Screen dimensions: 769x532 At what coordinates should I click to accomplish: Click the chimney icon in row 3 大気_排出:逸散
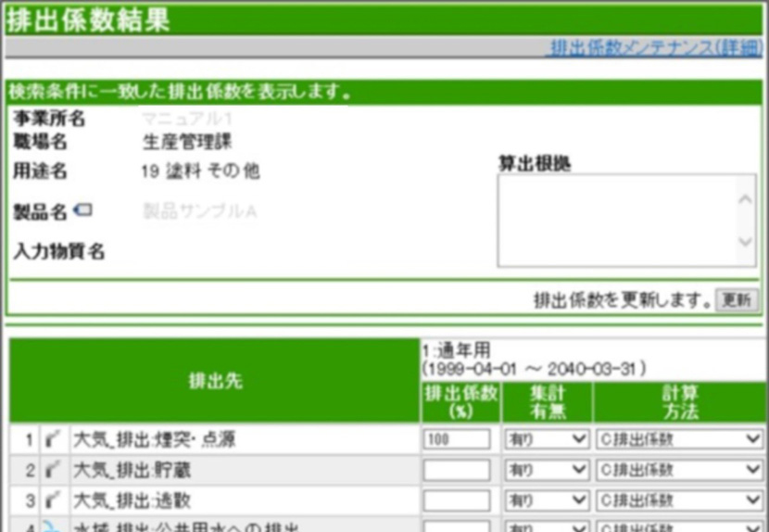(x=53, y=500)
